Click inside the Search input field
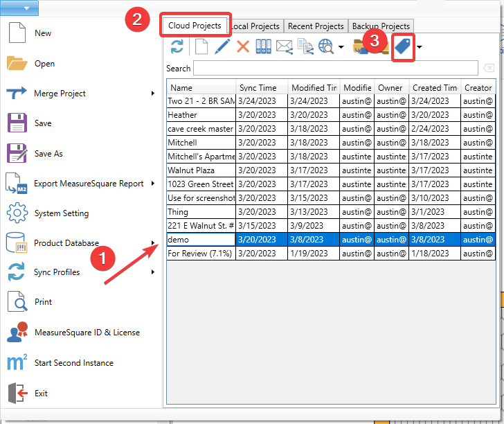 click(335, 68)
